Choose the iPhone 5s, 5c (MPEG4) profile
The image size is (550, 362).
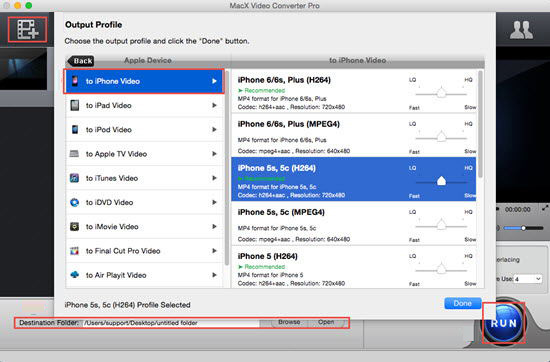[354, 223]
